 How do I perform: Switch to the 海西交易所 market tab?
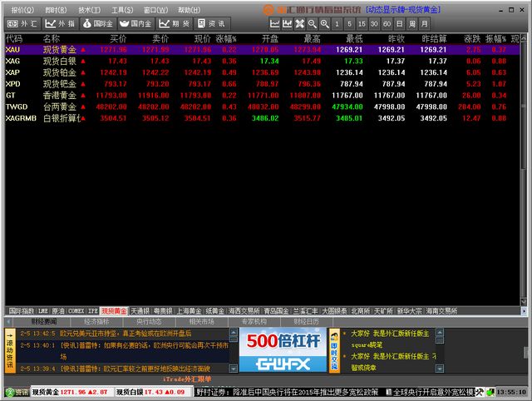pyautogui.click(x=244, y=310)
